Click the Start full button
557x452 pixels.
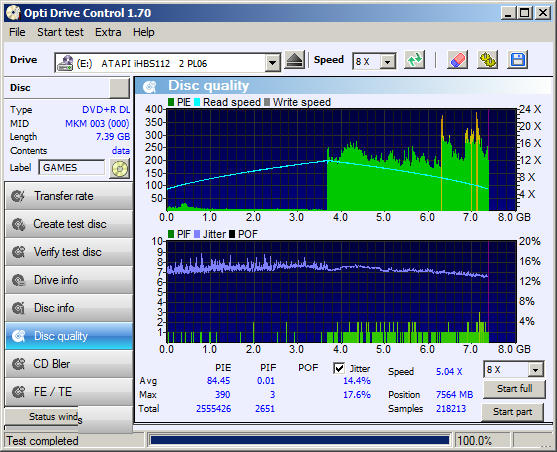click(x=514, y=389)
